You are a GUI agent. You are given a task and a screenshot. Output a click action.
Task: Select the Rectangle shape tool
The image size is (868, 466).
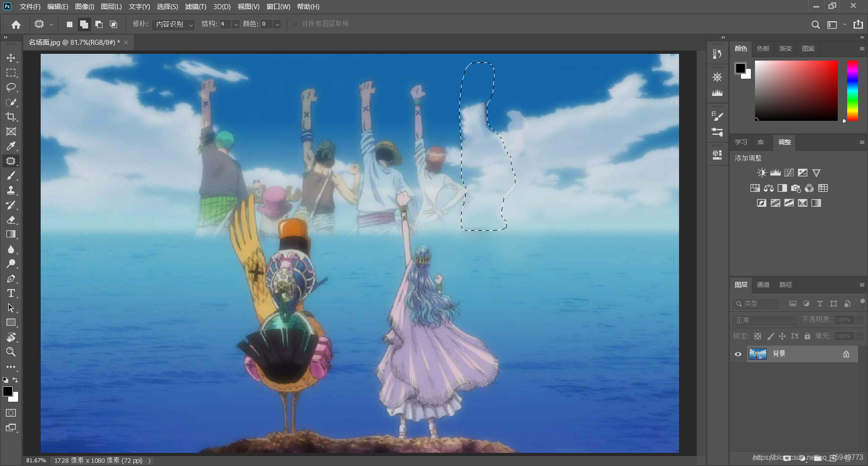(11, 323)
